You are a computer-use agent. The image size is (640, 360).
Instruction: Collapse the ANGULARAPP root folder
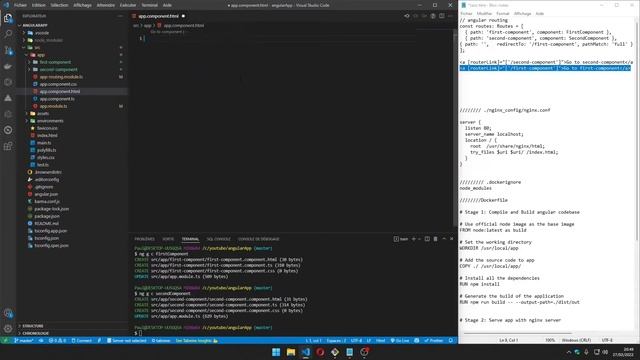[35, 25]
